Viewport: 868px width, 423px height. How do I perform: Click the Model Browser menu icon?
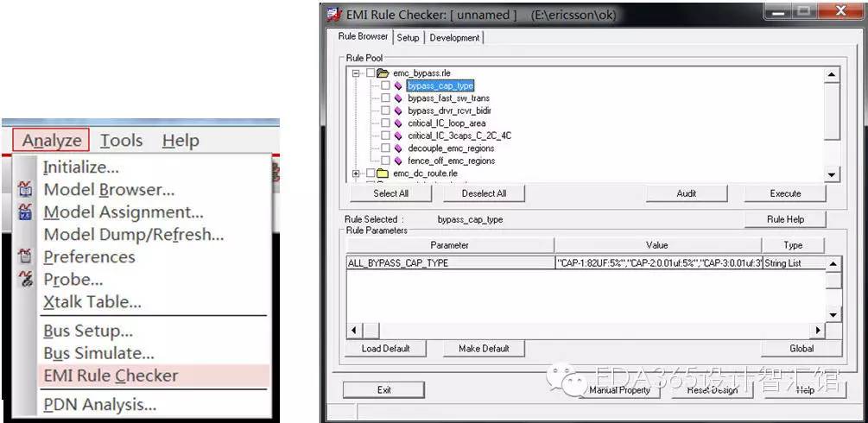(25, 190)
